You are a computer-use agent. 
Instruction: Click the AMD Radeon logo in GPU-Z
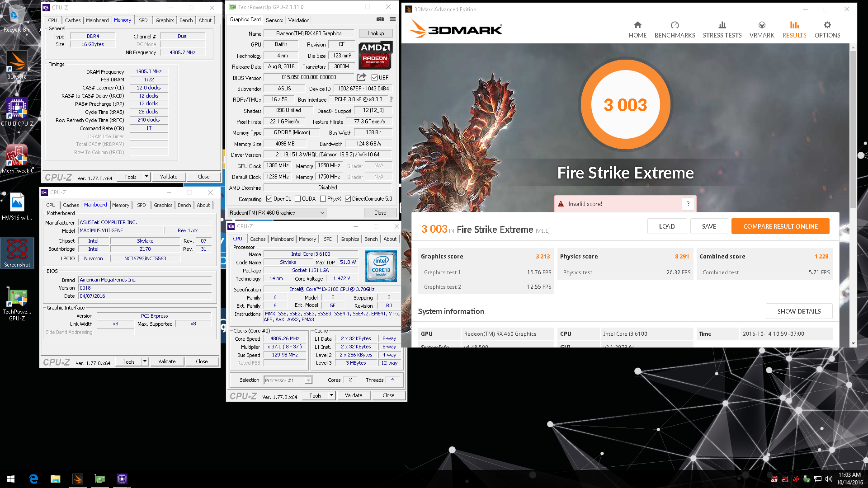pos(375,55)
